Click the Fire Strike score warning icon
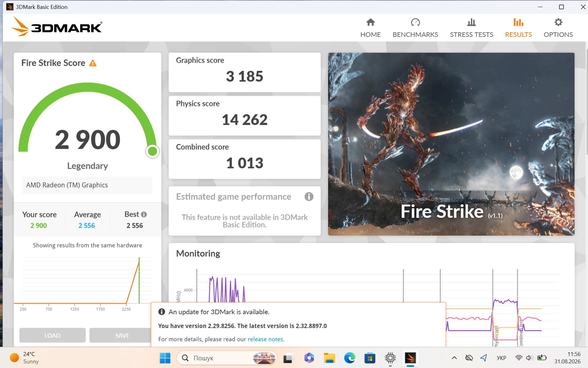The width and height of the screenshot is (588, 368). [x=93, y=63]
